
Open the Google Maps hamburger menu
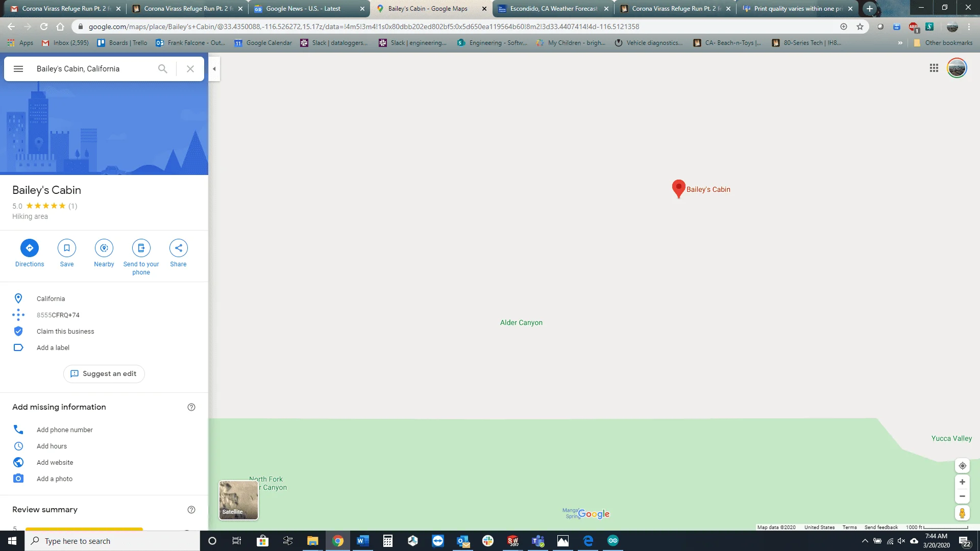[18, 69]
